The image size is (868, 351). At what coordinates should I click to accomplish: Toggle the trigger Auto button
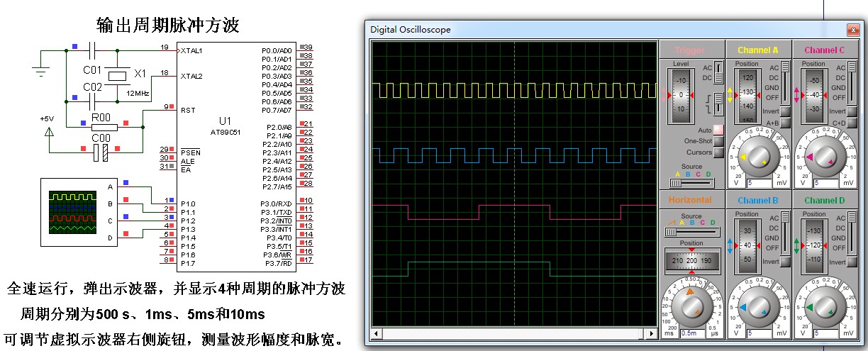click(718, 130)
